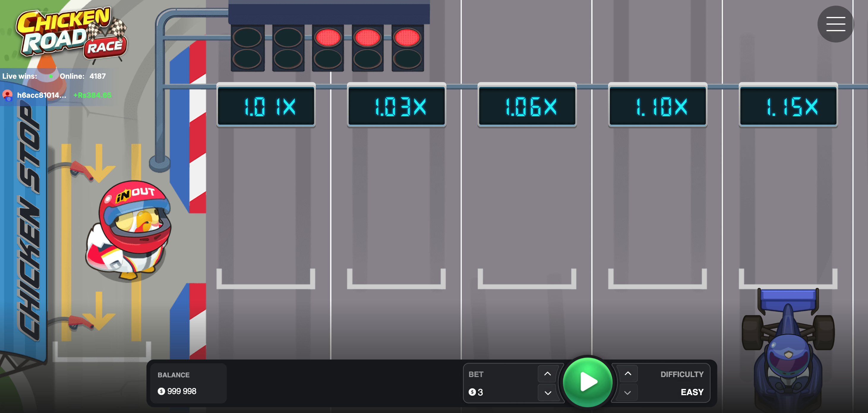Click the Online: 4187 counter
Image resolution: width=868 pixels, height=413 pixels.
pyautogui.click(x=83, y=76)
